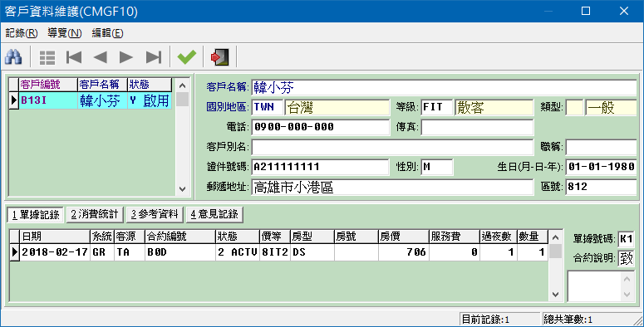Open the list view toolbar icon
Screen dimensions: 644x327
point(47,57)
